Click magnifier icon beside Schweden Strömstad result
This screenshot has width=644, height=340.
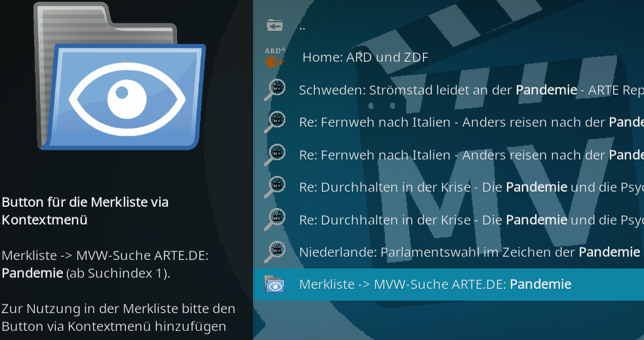[275, 90]
